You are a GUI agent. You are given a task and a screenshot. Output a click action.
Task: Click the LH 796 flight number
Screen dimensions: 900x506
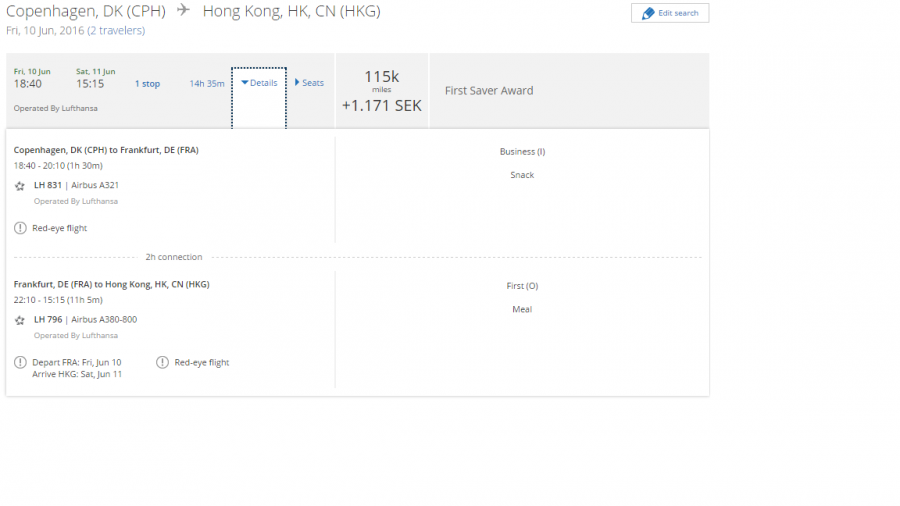point(48,320)
